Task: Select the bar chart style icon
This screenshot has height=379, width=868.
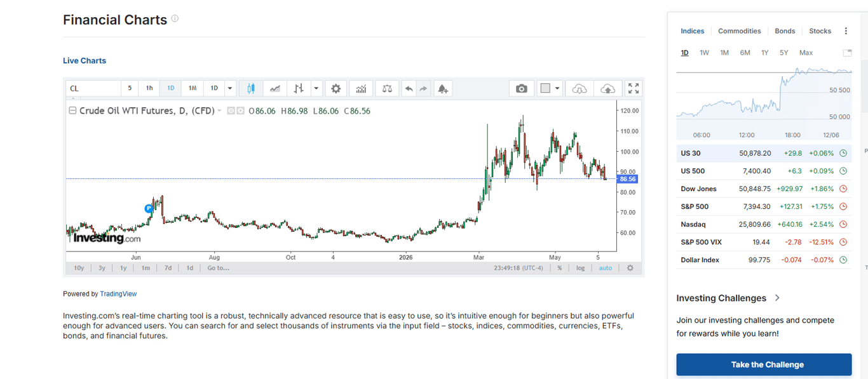Action: pyautogui.click(x=299, y=88)
